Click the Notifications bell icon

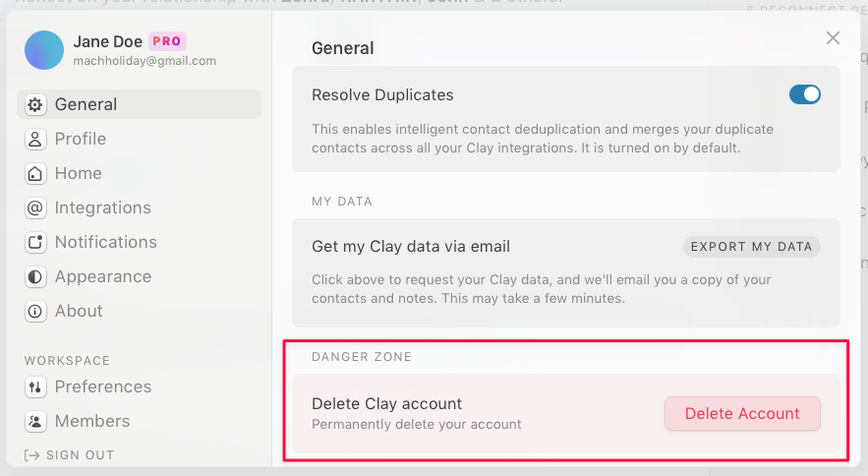pos(36,242)
